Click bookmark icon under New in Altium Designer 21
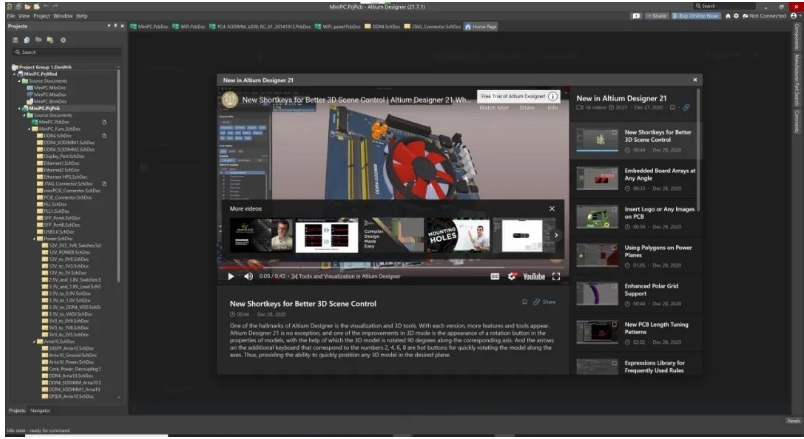 click(x=672, y=108)
